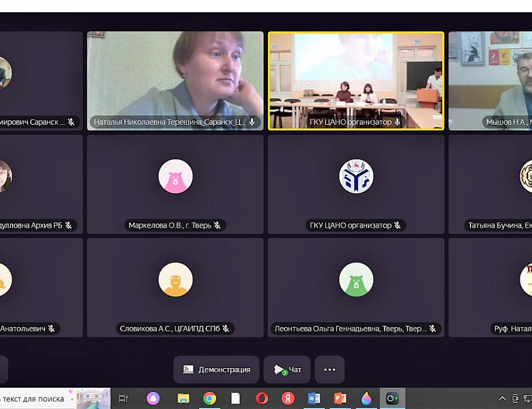Open Yandex browser from taskbar
Viewport: 532px width, 409px height.
click(288, 399)
